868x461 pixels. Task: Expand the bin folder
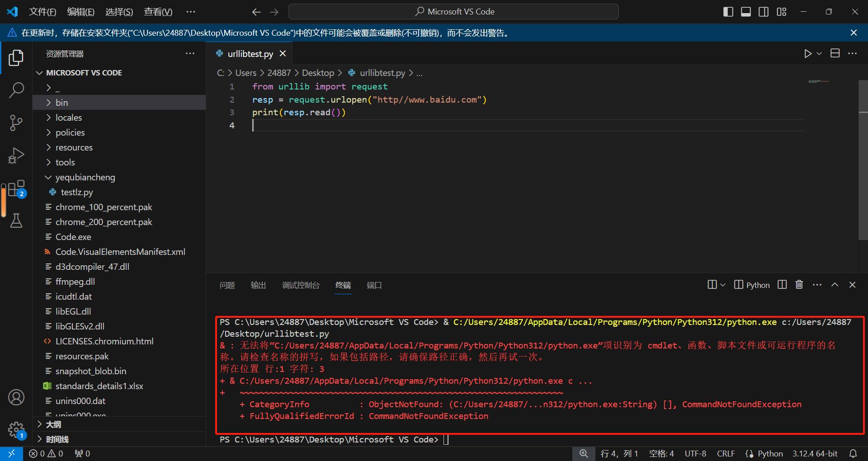click(x=119, y=103)
